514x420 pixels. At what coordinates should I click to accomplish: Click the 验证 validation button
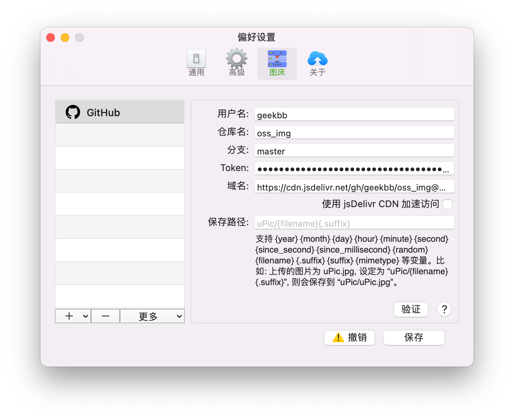tap(411, 309)
